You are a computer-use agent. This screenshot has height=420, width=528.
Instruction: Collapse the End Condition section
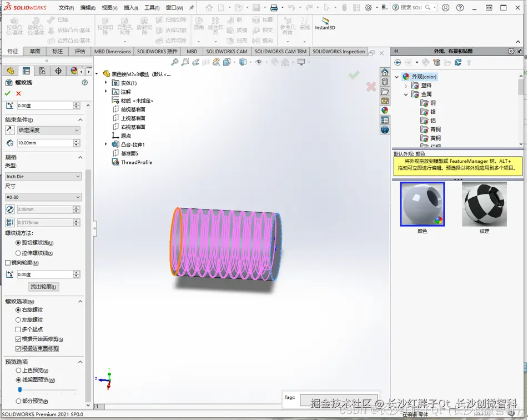[80, 119]
